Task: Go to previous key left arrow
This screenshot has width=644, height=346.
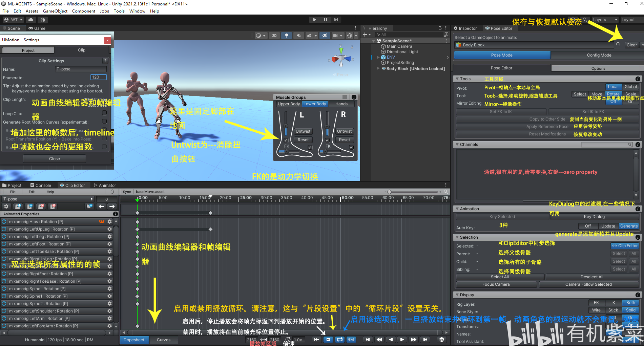Action: pyautogui.click(x=101, y=206)
